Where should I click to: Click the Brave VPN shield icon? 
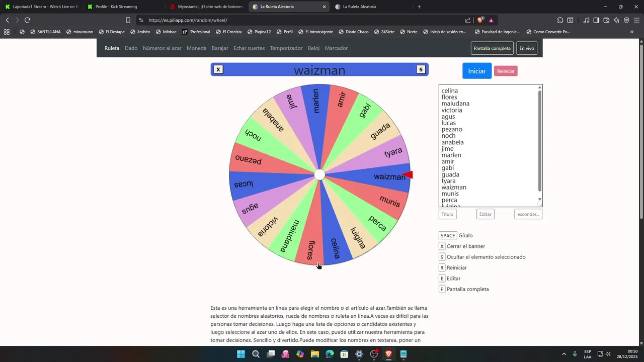pyautogui.click(x=626, y=20)
